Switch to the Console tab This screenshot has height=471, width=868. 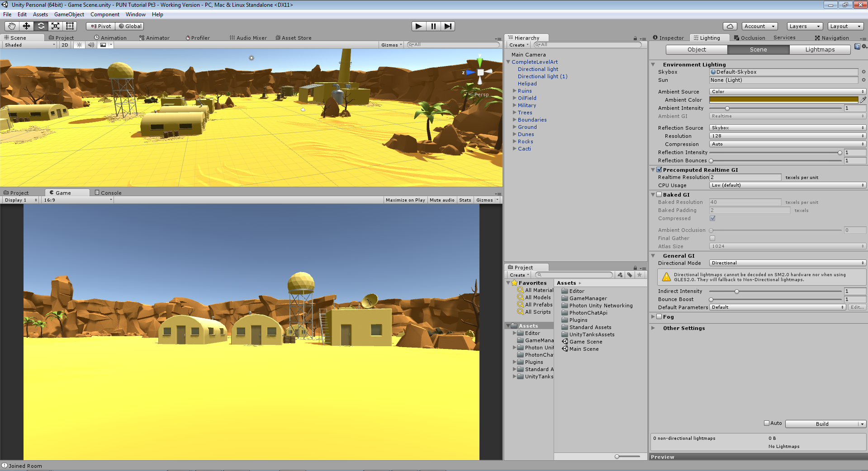coord(108,193)
